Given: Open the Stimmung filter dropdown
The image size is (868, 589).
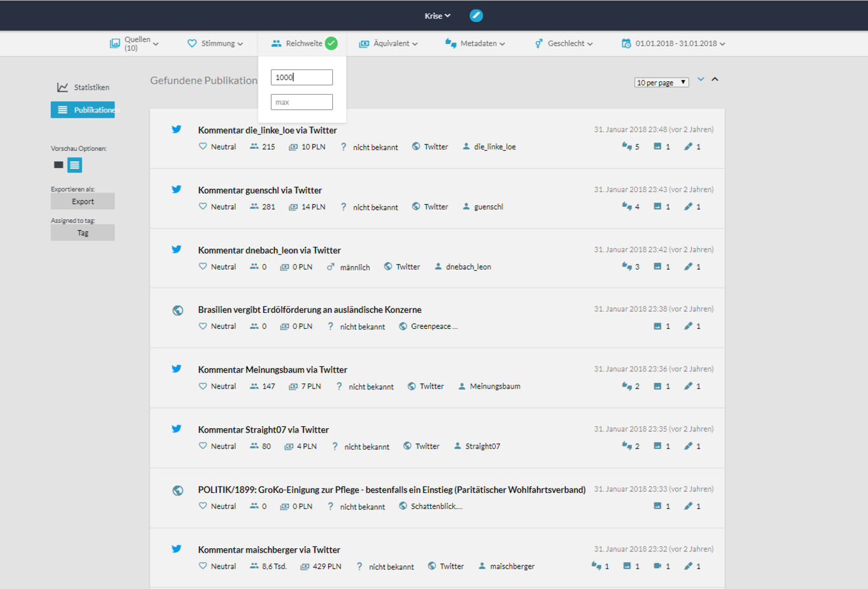Looking at the screenshot, I should 215,43.
